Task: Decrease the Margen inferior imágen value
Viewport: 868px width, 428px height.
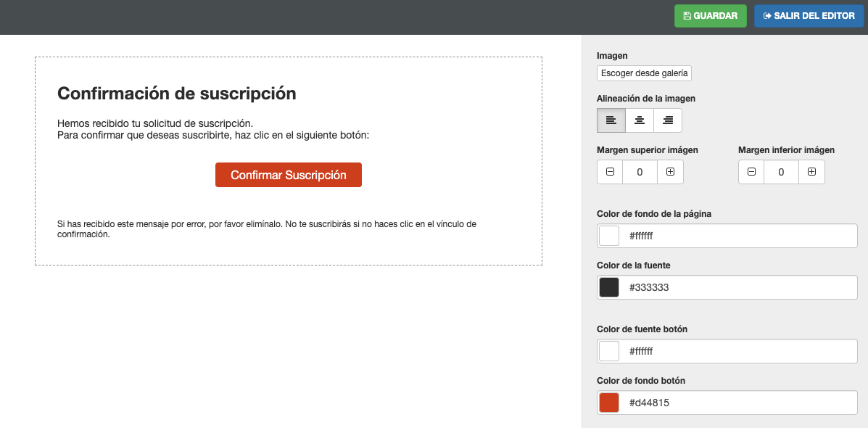Action: pos(751,172)
